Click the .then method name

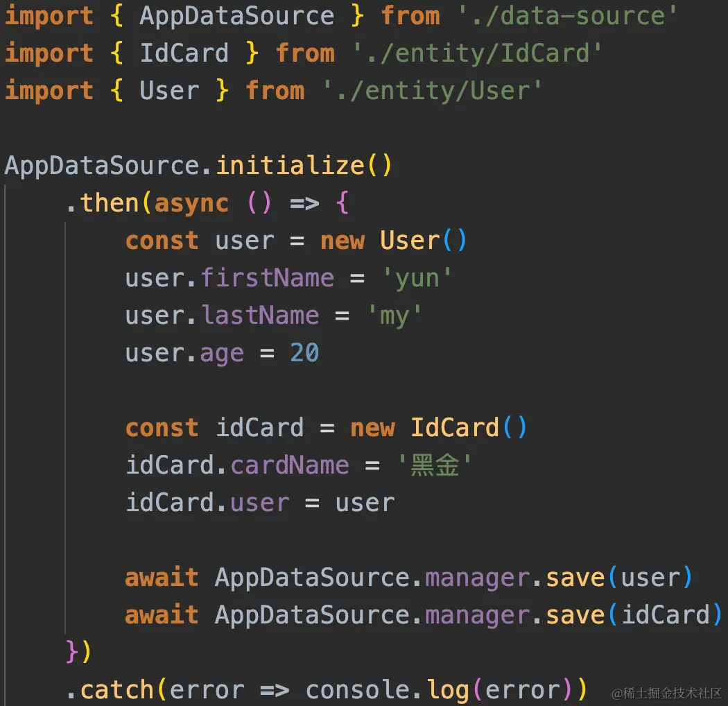(109, 203)
